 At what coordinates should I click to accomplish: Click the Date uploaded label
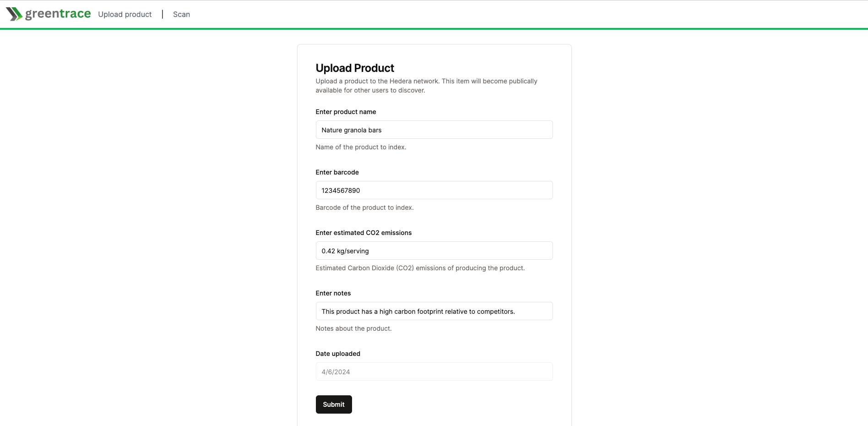338,354
